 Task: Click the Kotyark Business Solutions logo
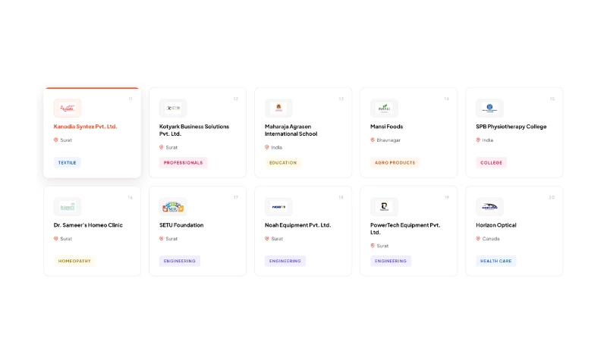173,108
